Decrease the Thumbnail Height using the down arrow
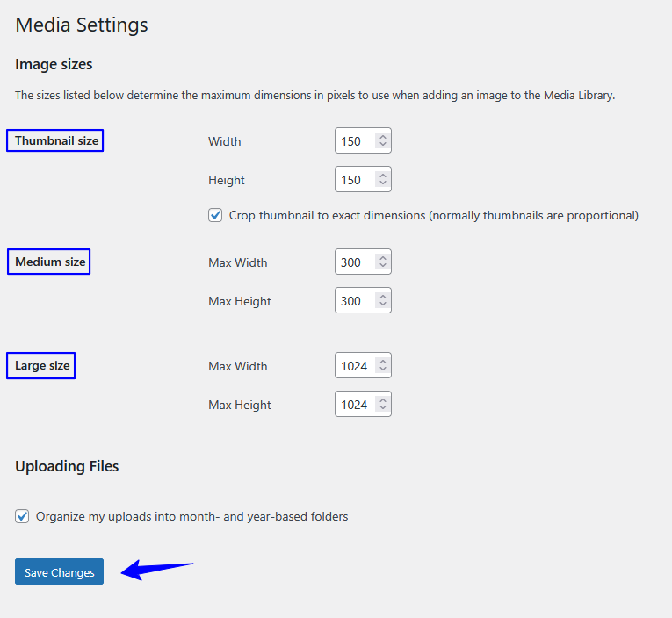 pos(383,183)
